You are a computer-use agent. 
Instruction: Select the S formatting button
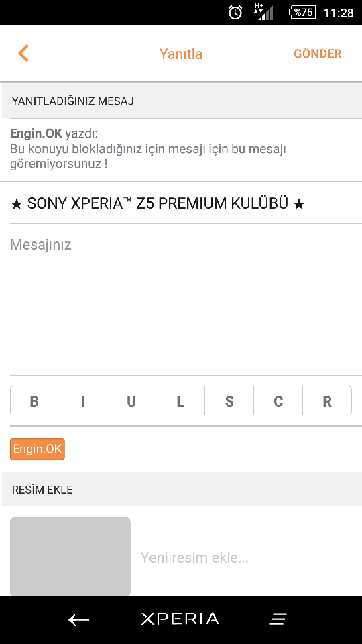coord(229,401)
